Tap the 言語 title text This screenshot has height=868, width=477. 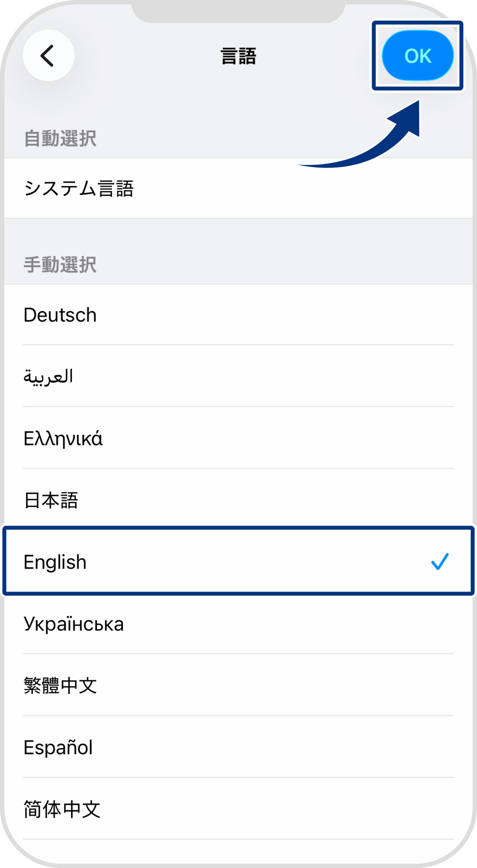point(238,56)
